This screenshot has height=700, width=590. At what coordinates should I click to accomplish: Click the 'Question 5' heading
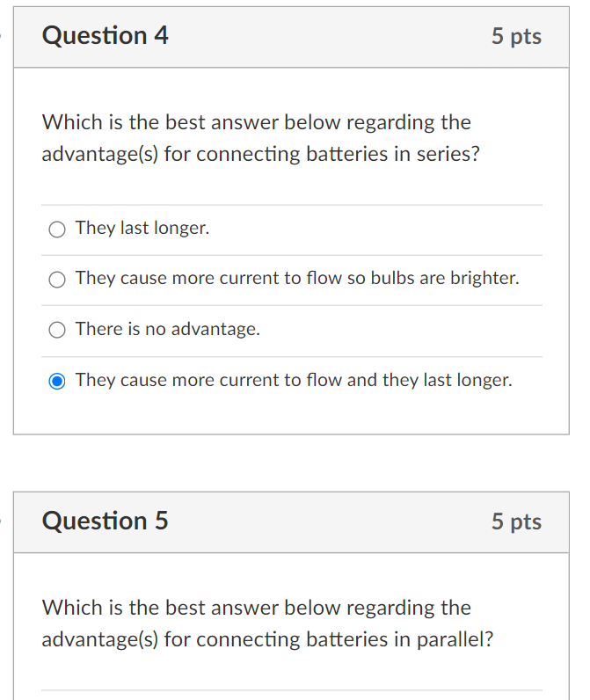[x=106, y=521]
